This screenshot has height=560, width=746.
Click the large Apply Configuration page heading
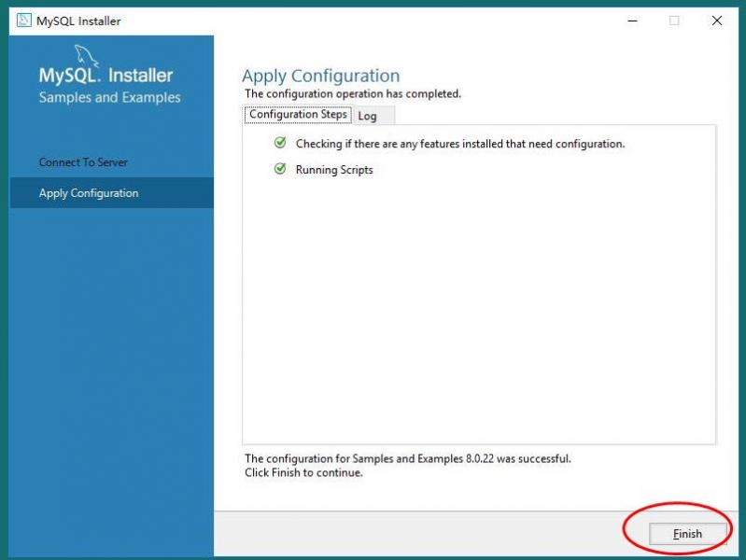coord(320,77)
